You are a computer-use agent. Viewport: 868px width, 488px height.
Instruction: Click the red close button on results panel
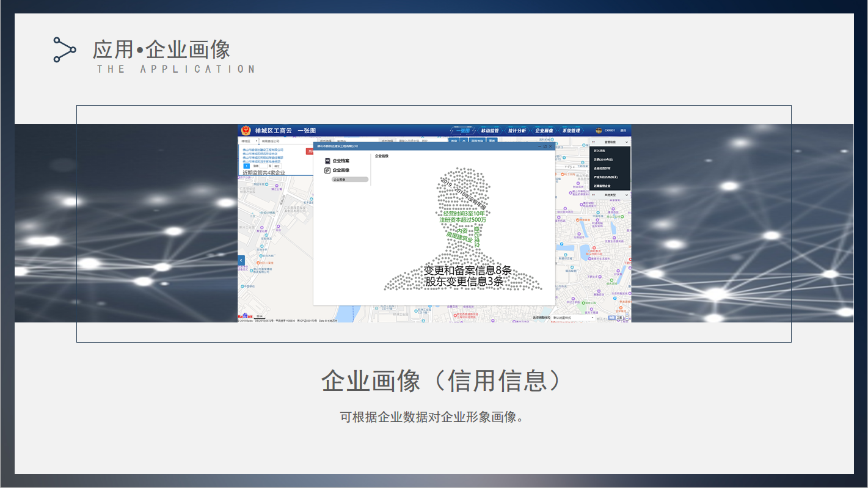point(310,151)
